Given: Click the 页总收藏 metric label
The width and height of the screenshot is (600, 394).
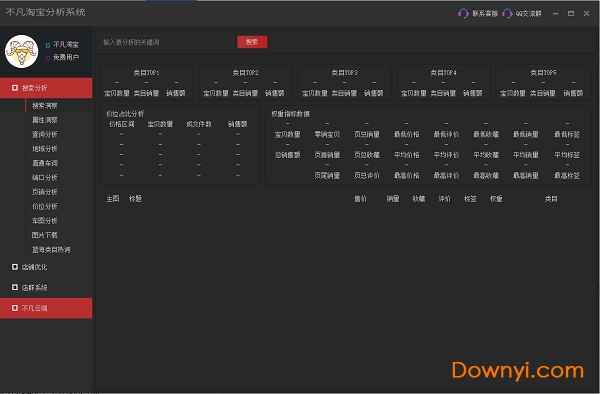Looking at the screenshot, I should (367, 155).
